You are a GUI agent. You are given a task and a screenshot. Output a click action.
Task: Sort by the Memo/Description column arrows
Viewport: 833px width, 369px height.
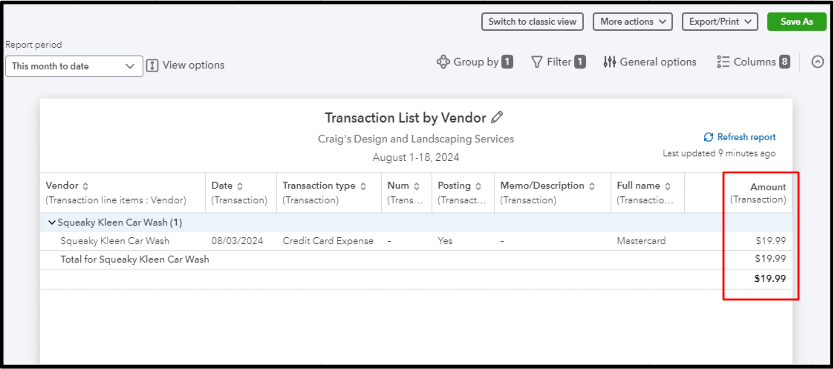[x=592, y=186]
